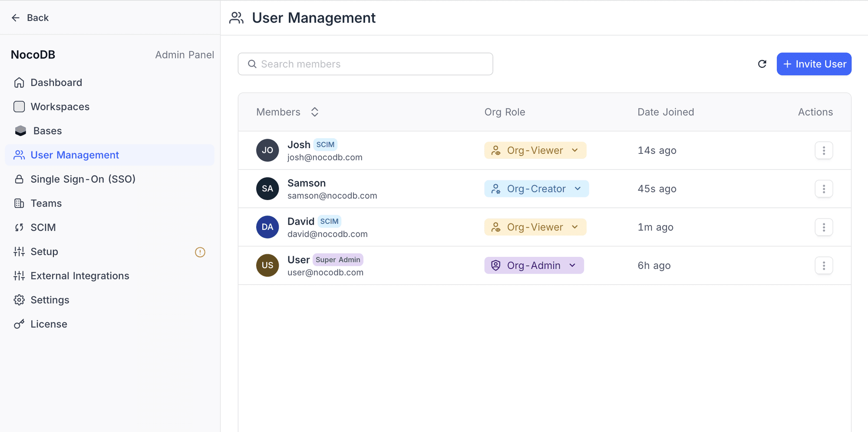The image size is (868, 432).
Task: Open the User Management header icon
Action: pos(236,17)
